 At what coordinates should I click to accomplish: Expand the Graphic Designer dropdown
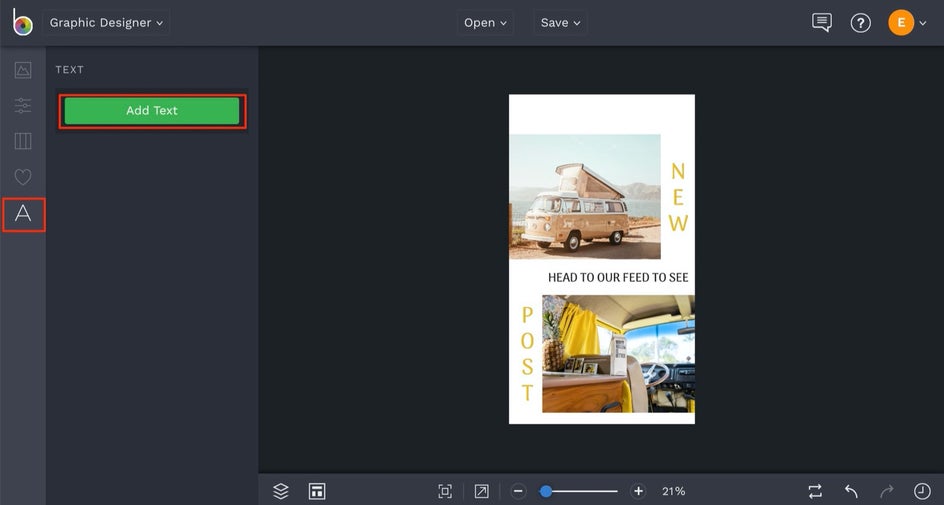106,23
